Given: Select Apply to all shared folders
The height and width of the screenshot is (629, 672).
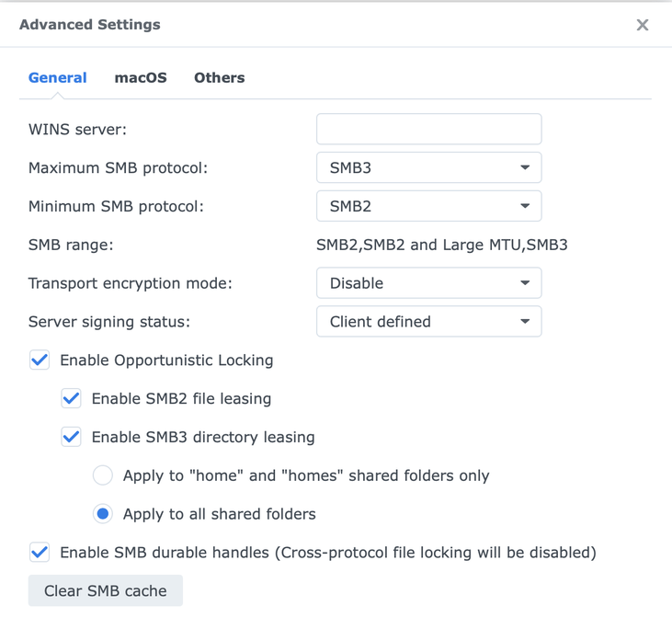Looking at the screenshot, I should coord(103,514).
